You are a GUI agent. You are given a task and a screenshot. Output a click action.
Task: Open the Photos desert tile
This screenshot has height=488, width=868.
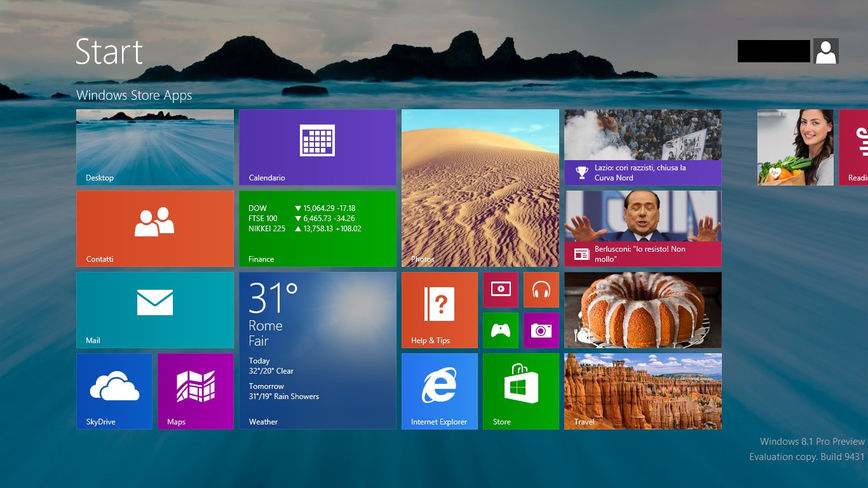coord(480,188)
